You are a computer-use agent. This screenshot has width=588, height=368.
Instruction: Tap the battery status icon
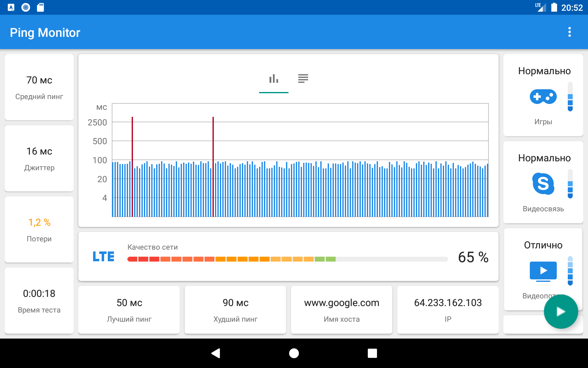tap(554, 7)
